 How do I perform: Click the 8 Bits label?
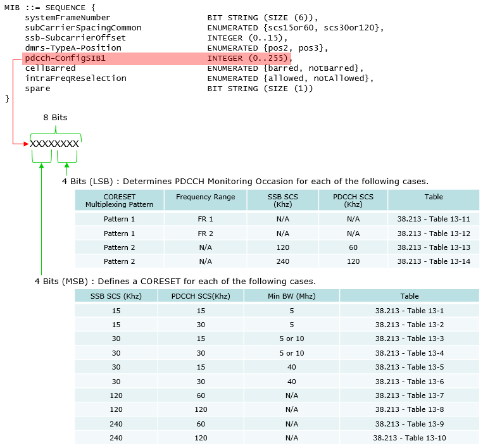coord(55,118)
